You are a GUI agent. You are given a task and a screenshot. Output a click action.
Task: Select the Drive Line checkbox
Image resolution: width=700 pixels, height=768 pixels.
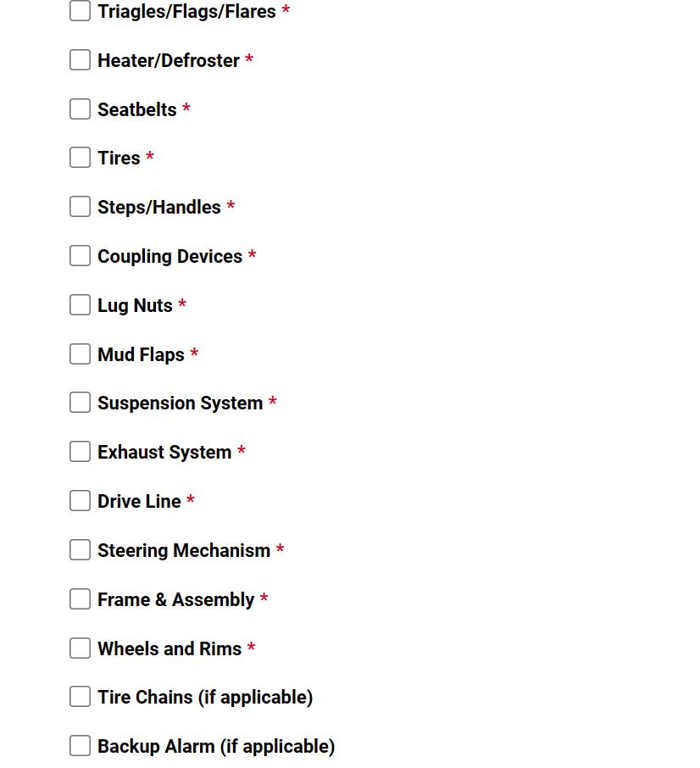[80, 501]
